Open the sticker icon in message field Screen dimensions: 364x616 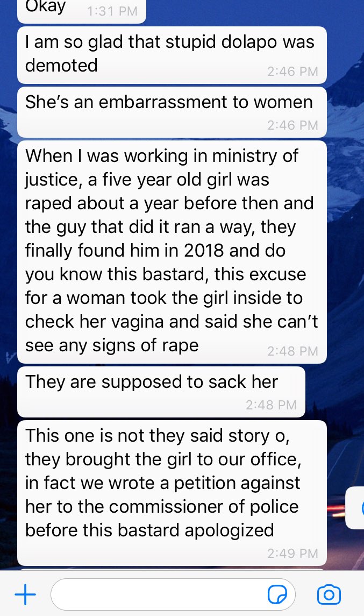click(x=277, y=594)
